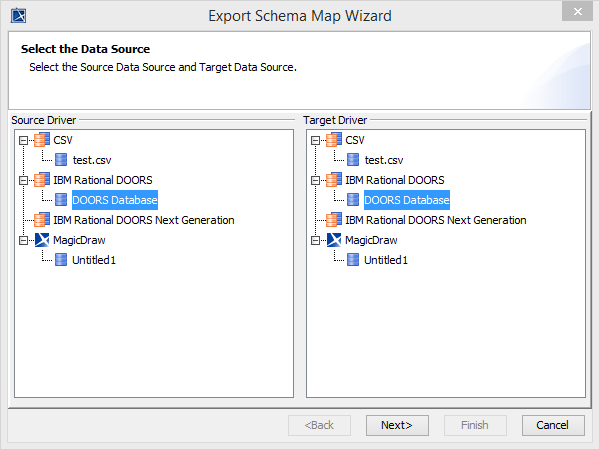Click the DOORS Database icon in Target Driver
Screen dimensions: 600x450
coord(353,200)
